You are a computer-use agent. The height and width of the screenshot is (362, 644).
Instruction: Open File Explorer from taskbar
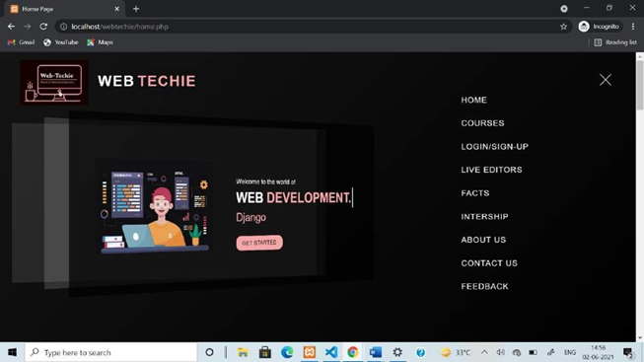[x=243, y=352]
